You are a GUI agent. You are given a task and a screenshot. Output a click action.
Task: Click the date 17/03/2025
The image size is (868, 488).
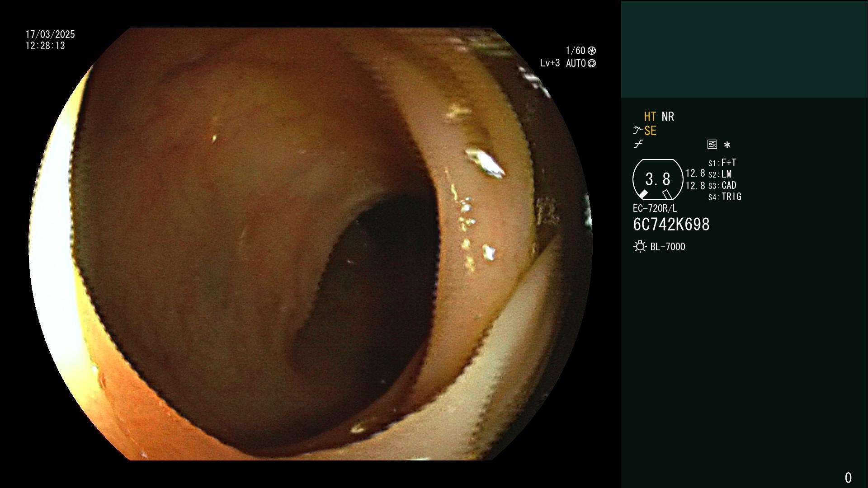50,34
